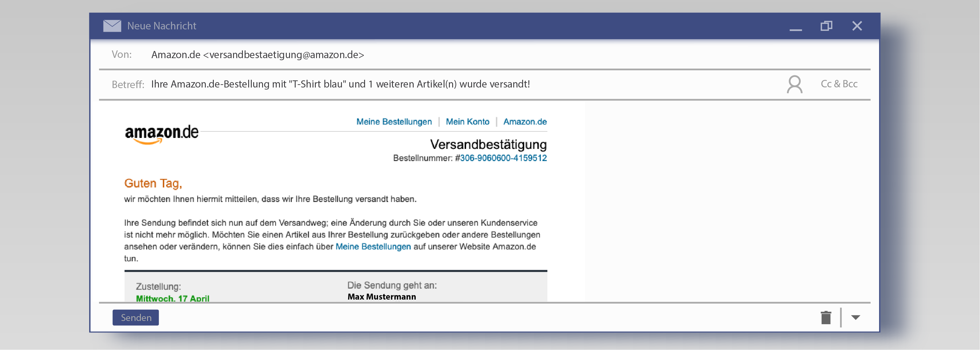Open order number 306-9060600-4159512 link
980x350 pixels.
tap(503, 158)
